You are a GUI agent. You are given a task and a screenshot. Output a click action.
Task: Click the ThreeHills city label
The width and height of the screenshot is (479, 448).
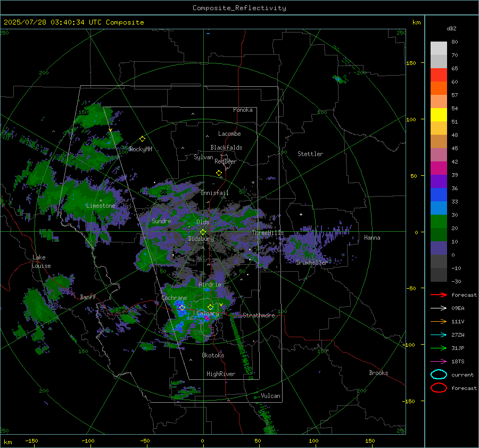click(x=268, y=233)
